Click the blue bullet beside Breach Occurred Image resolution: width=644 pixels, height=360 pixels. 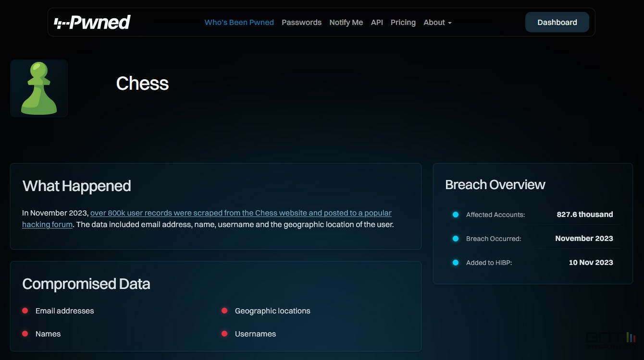click(456, 239)
